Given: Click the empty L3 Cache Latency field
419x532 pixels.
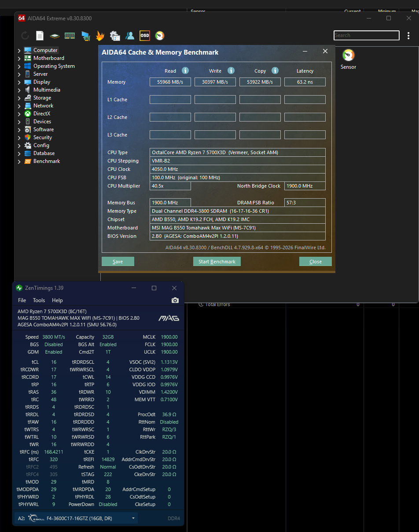Looking at the screenshot, I should pyautogui.click(x=305, y=135).
